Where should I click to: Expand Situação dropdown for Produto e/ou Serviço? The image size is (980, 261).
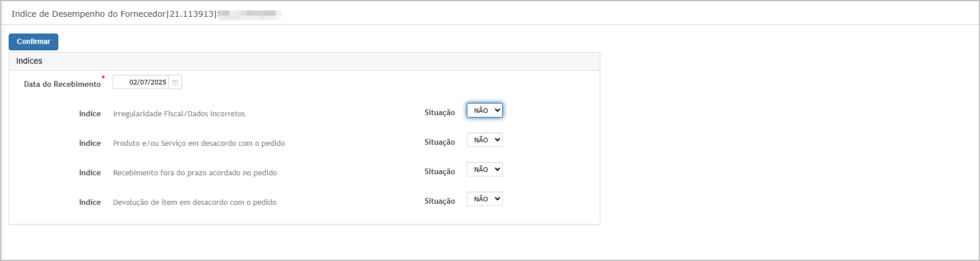coord(485,140)
